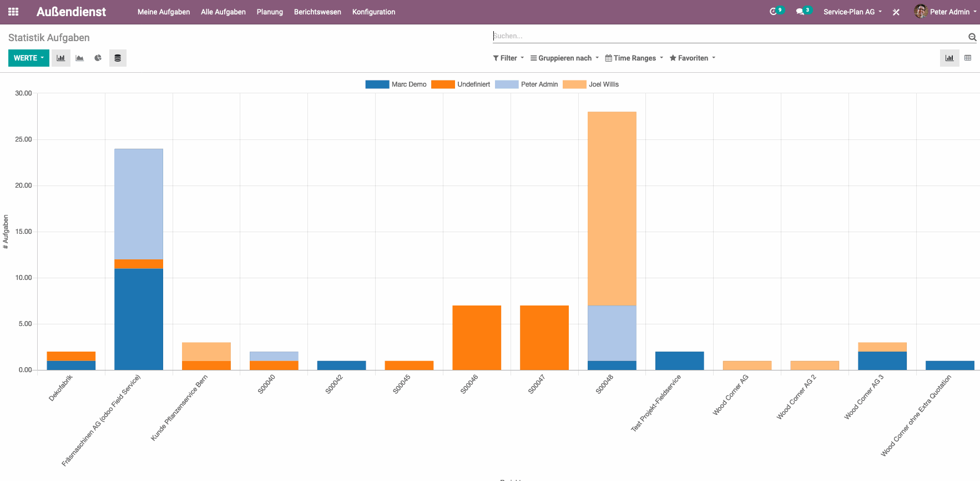This screenshot has width=980, height=481.
Task: Click the search magnifier icon
Action: 972,37
